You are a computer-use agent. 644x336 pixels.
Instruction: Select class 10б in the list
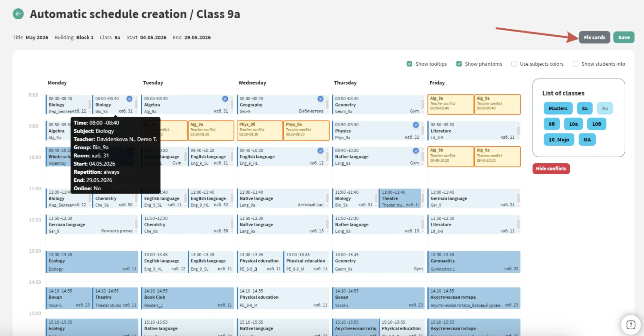coord(596,124)
